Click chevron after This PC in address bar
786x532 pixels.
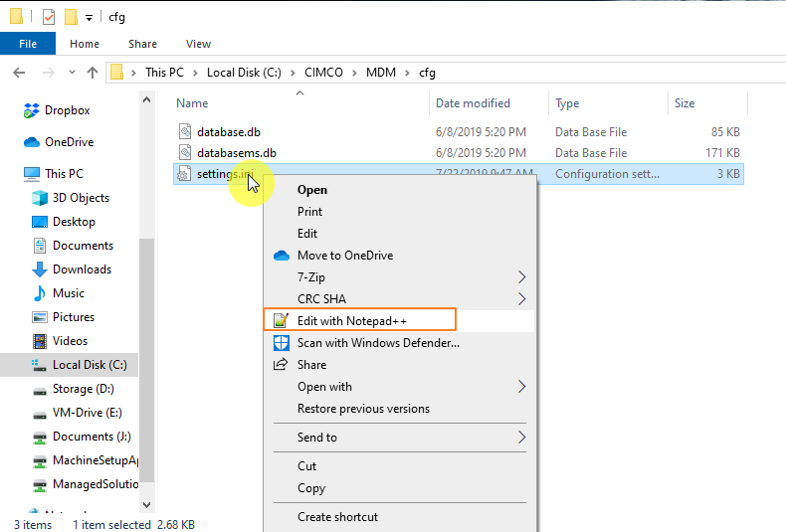(195, 74)
